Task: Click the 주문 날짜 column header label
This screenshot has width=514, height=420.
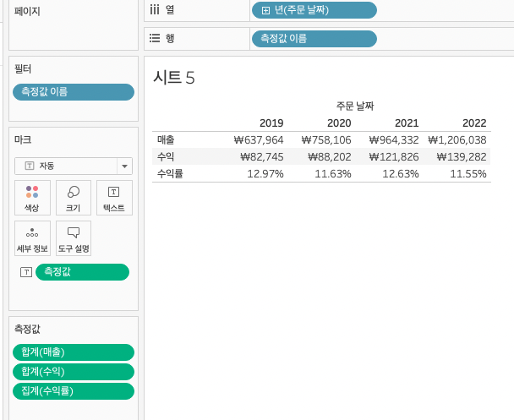Action: pyautogui.click(x=355, y=106)
